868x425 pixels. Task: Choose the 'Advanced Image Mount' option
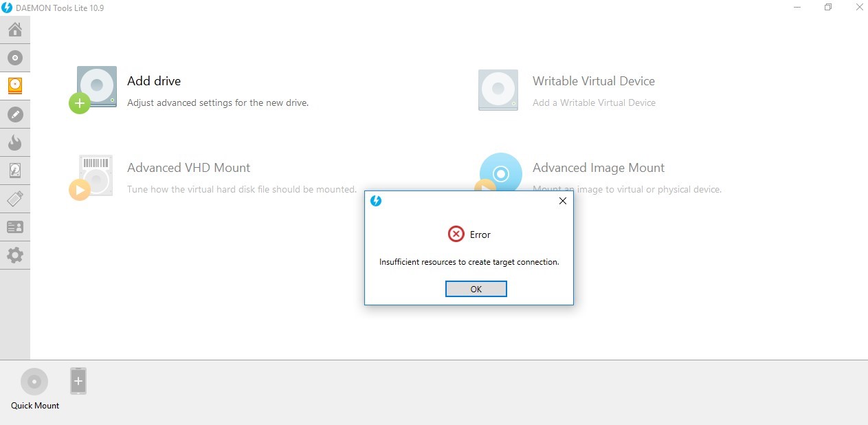[598, 168]
